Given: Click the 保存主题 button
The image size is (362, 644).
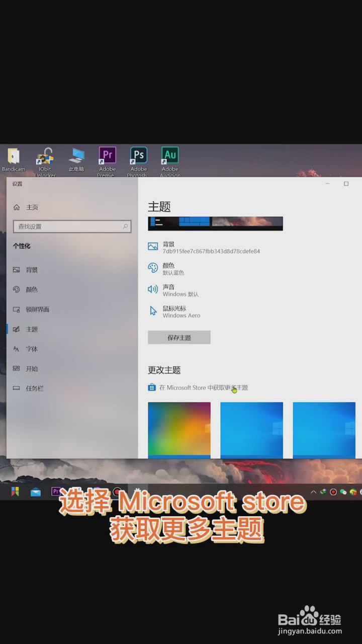Looking at the screenshot, I should [x=179, y=338].
